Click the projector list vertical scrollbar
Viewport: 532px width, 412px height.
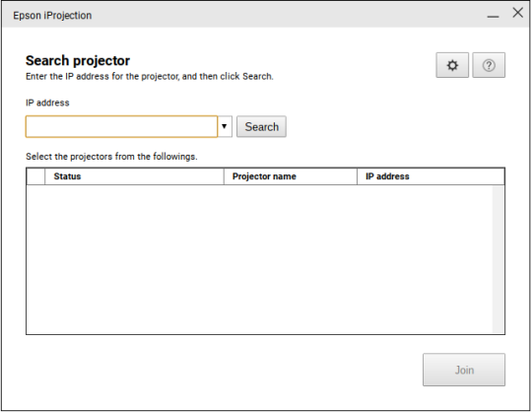(499, 259)
